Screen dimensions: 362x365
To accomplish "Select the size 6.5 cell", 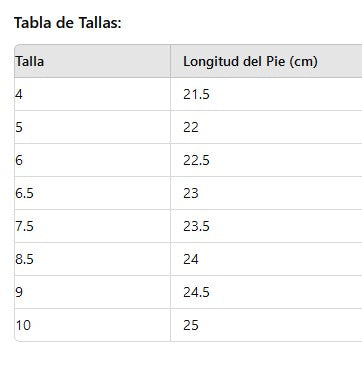I will coord(92,193).
